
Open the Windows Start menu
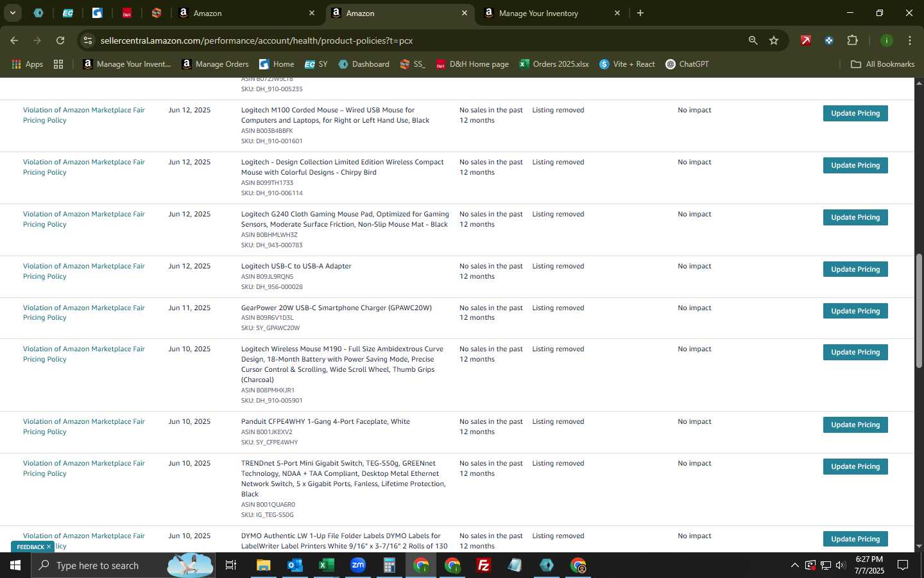(15, 565)
